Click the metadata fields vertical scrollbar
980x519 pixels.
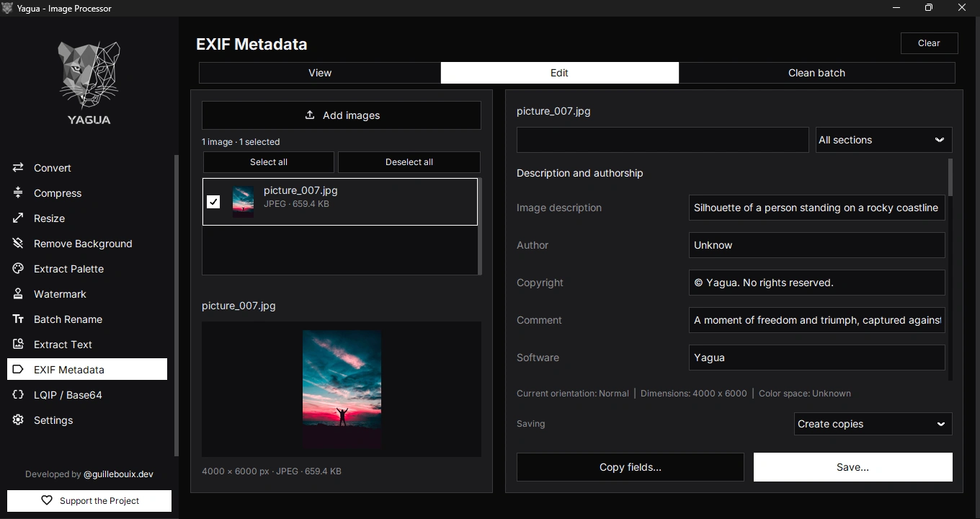tap(950, 177)
